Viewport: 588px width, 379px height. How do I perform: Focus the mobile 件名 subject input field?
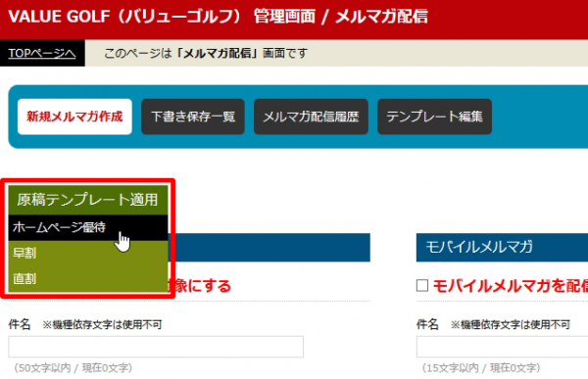pyautogui.click(x=502, y=347)
